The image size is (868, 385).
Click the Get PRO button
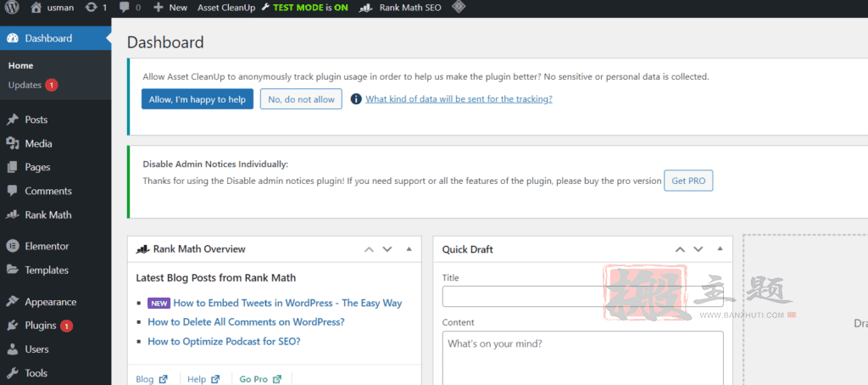688,181
